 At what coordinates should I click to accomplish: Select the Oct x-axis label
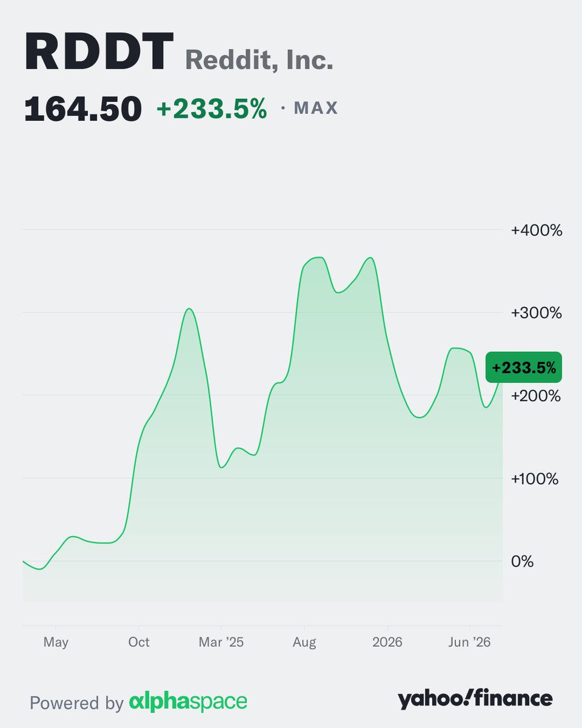tap(139, 642)
